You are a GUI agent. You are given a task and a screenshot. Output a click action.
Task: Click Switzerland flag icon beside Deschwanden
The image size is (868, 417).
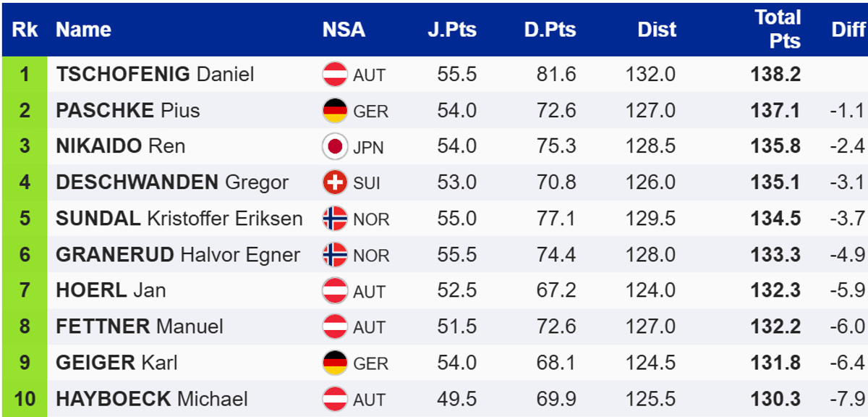click(334, 182)
